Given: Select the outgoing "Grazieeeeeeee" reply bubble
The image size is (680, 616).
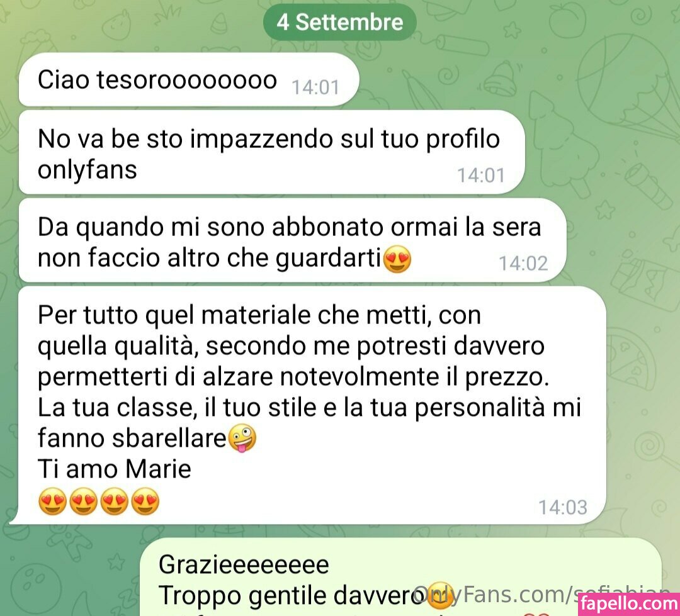Looking at the screenshot, I should (401, 577).
